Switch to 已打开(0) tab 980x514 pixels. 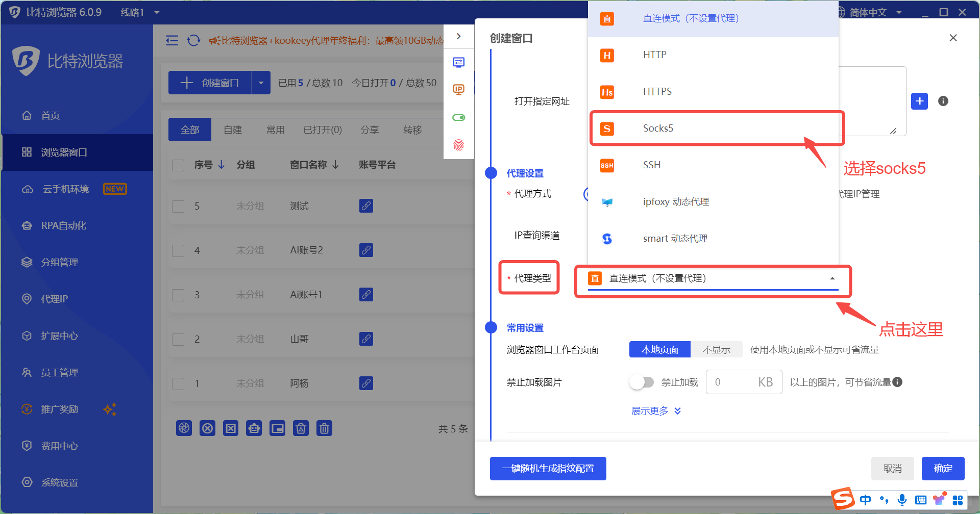point(323,130)
